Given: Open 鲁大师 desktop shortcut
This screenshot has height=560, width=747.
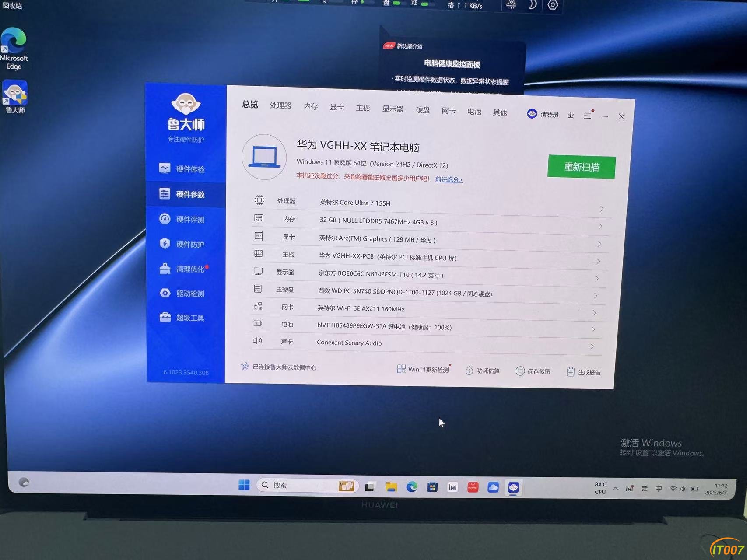Looking at the screenshot, I should coord(15,97).
